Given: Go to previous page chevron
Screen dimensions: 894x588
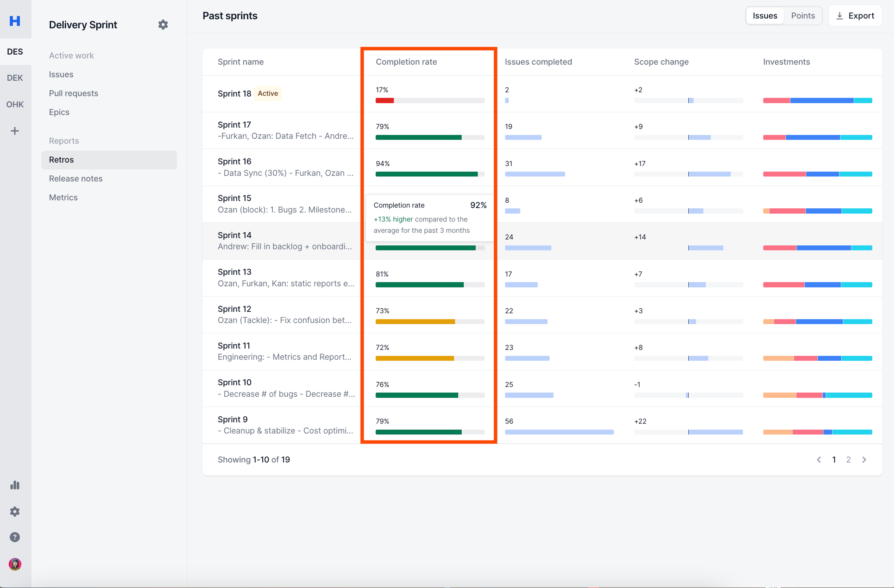Looking at the screenshot, I should point(819,460).
